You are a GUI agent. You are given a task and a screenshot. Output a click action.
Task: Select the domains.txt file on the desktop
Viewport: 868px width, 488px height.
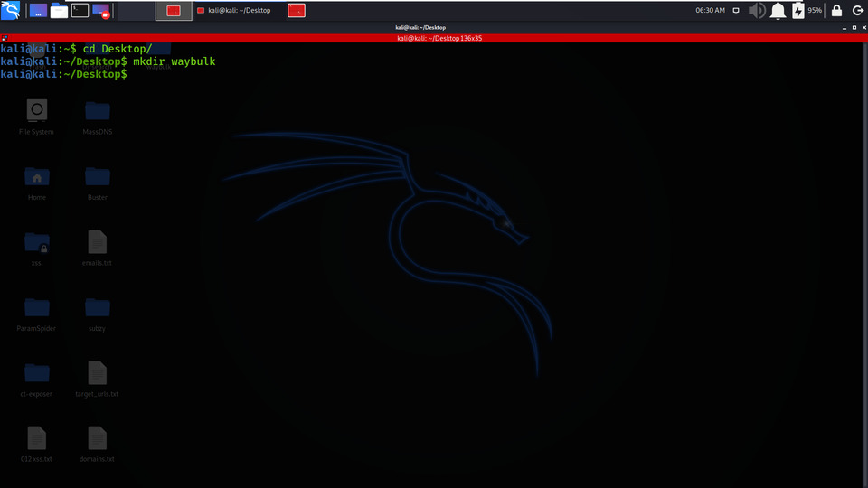pyautogui.click(x=98, y=445)
